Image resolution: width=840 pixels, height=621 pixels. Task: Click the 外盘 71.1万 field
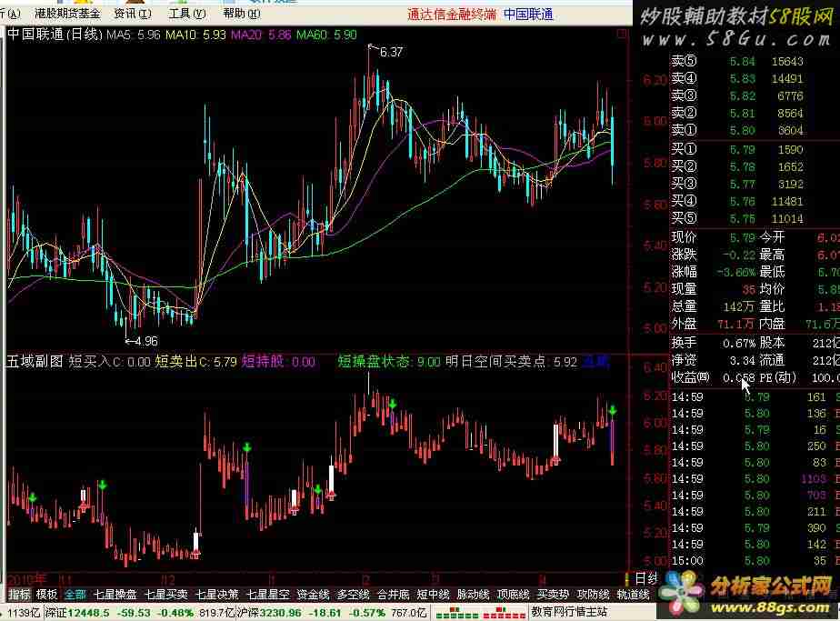(714, 323)
